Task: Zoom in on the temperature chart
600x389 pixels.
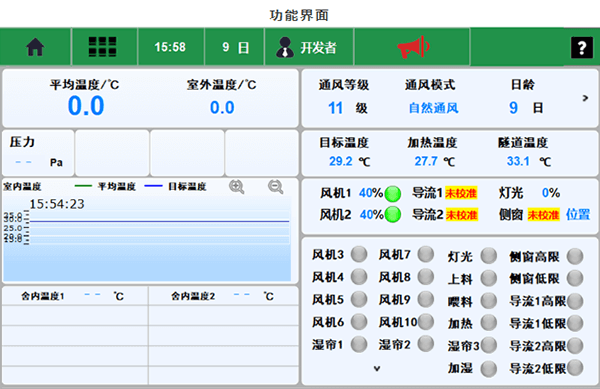Action: click(236, 187)
